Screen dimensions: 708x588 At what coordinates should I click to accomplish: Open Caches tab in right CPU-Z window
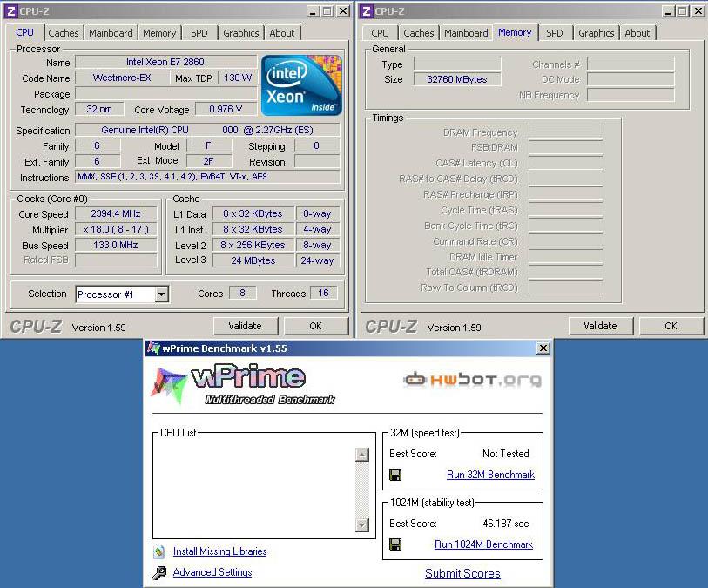pos(419,33)
